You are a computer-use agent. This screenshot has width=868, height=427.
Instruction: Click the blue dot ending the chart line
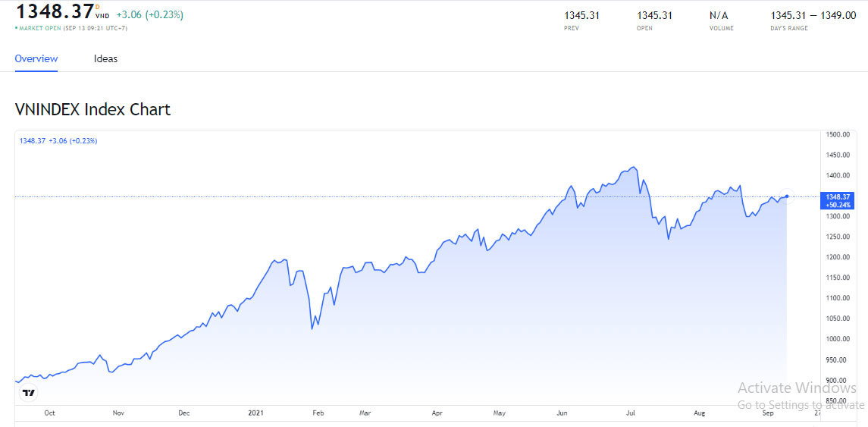coord(787,196)
